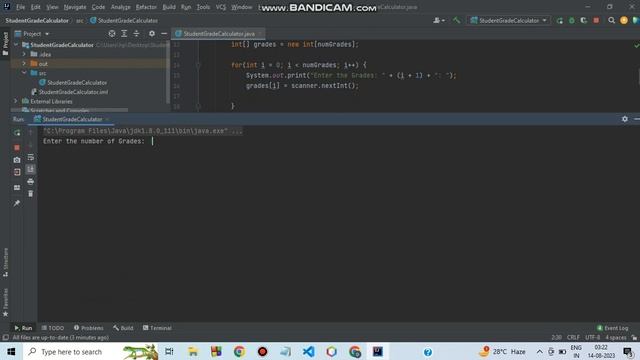
Task: Open the Navigate menu
Action: click(x=75, y=7)
